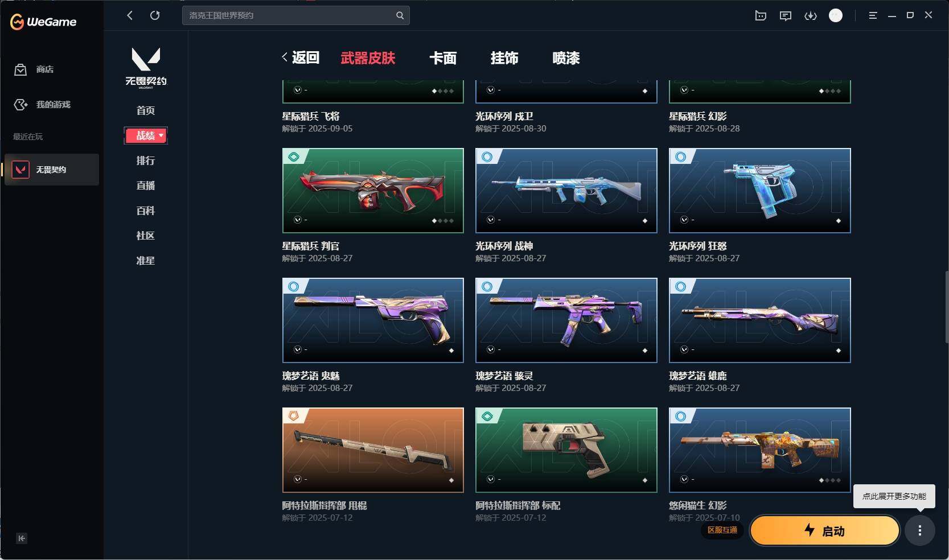This screenshot has height=560, width=949.
Task: Click the 启动 launch button
Action: tap(825, 531)
